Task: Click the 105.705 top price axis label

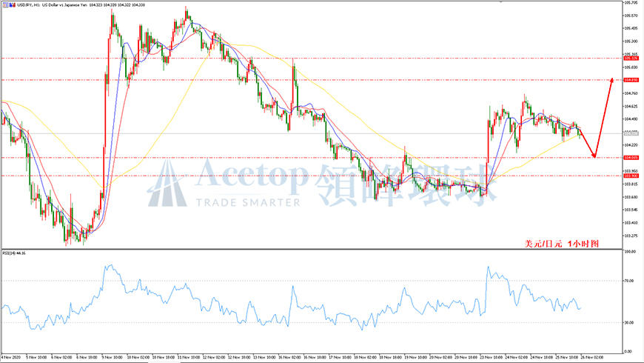Action: coord(631,3)
